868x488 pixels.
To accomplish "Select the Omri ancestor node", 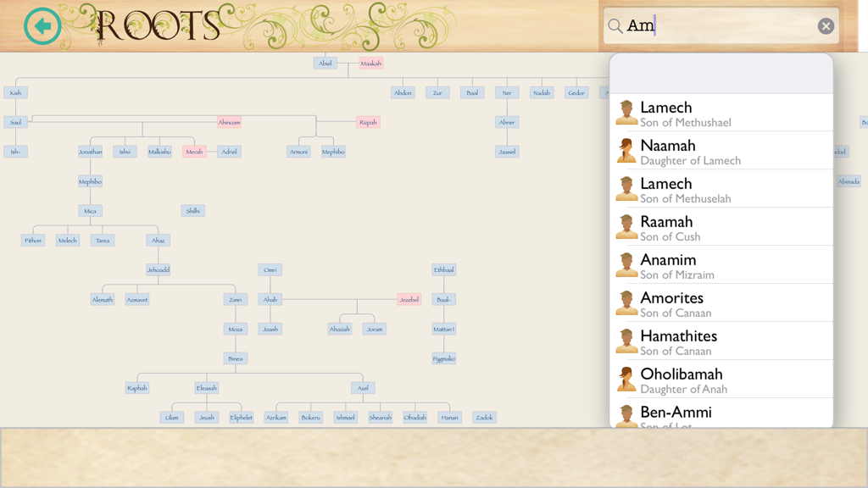I will point(270,269).
